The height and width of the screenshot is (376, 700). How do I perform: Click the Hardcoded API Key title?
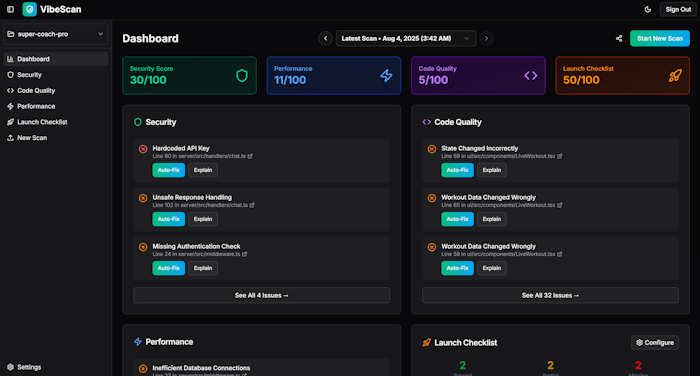tap(181, 148)
